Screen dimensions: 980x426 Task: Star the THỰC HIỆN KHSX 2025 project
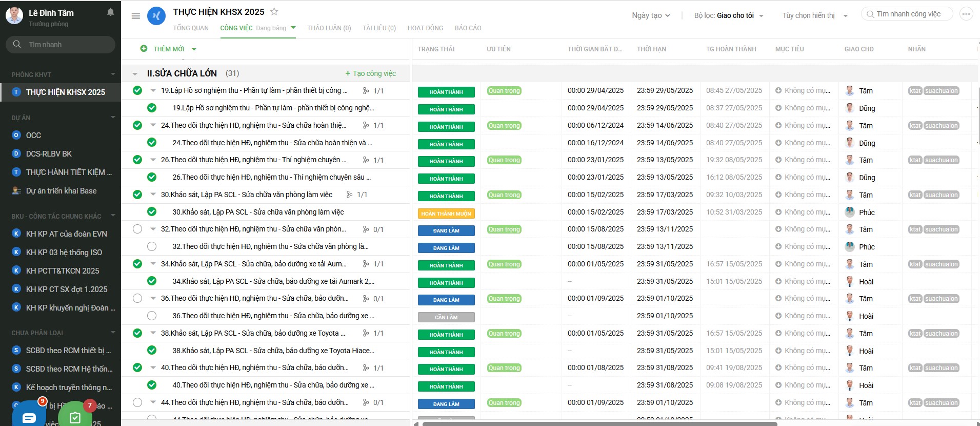coord(274,12)
